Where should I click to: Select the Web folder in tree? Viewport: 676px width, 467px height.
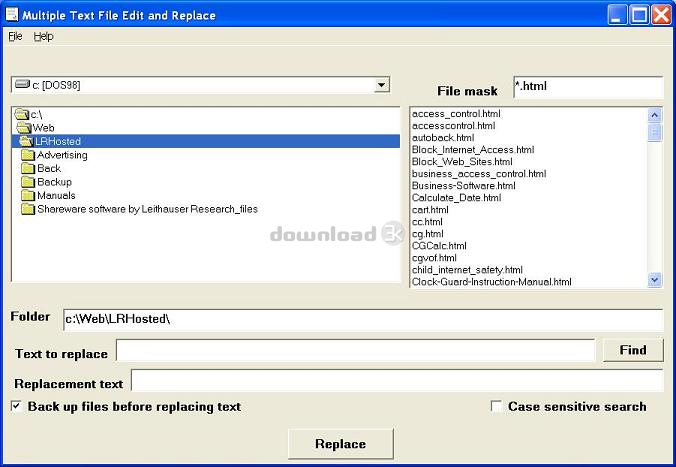click(43, 128)
